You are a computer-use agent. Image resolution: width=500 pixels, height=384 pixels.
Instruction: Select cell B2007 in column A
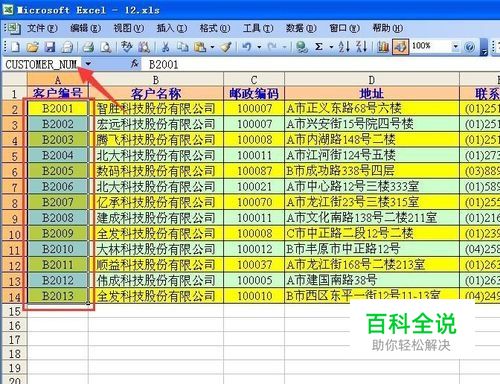pyautogui.click(x=58, y=202)
